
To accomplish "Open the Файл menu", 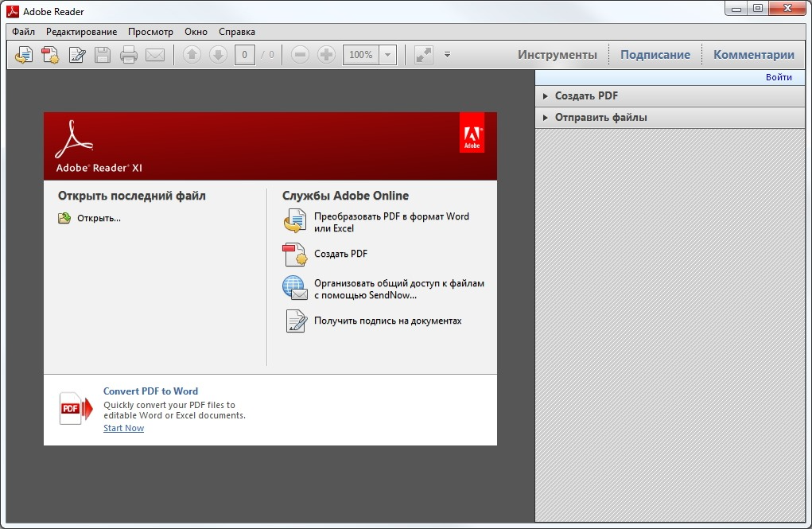I will pyautogui.click(x=23, y=32).
